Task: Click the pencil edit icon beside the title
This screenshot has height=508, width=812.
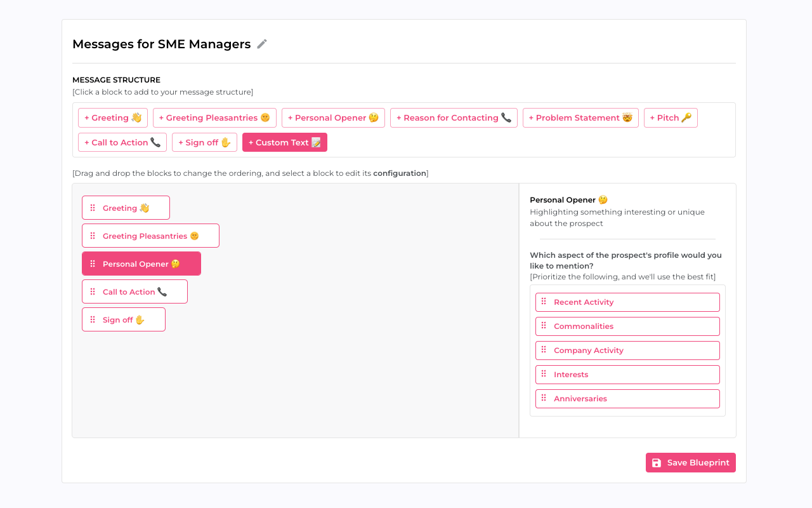Action: coord(262,44)
